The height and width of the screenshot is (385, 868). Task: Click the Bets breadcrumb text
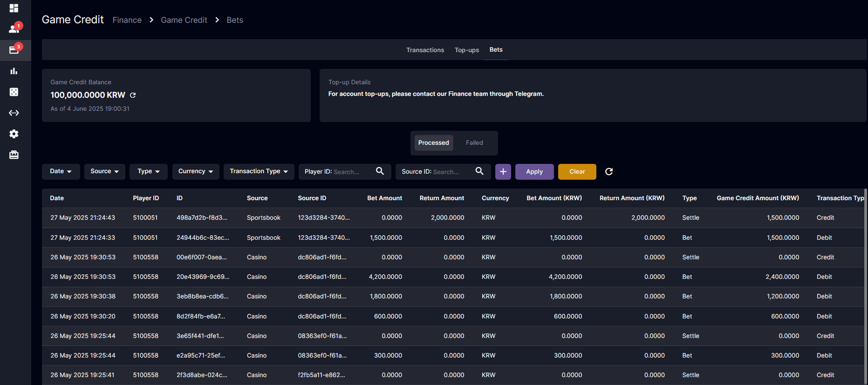(x=235, y=20)
